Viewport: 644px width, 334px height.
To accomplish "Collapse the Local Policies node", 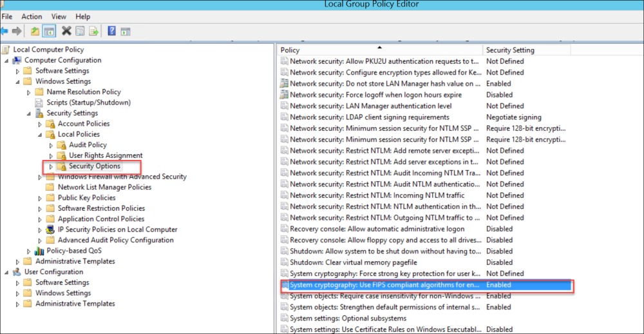I will (40, 135).
